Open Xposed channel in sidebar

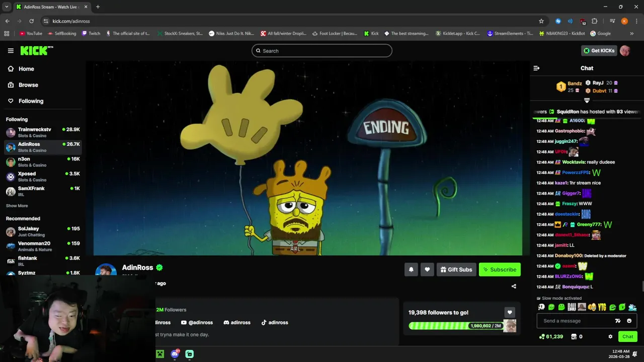pyautogui.click(x=43, y=176)
